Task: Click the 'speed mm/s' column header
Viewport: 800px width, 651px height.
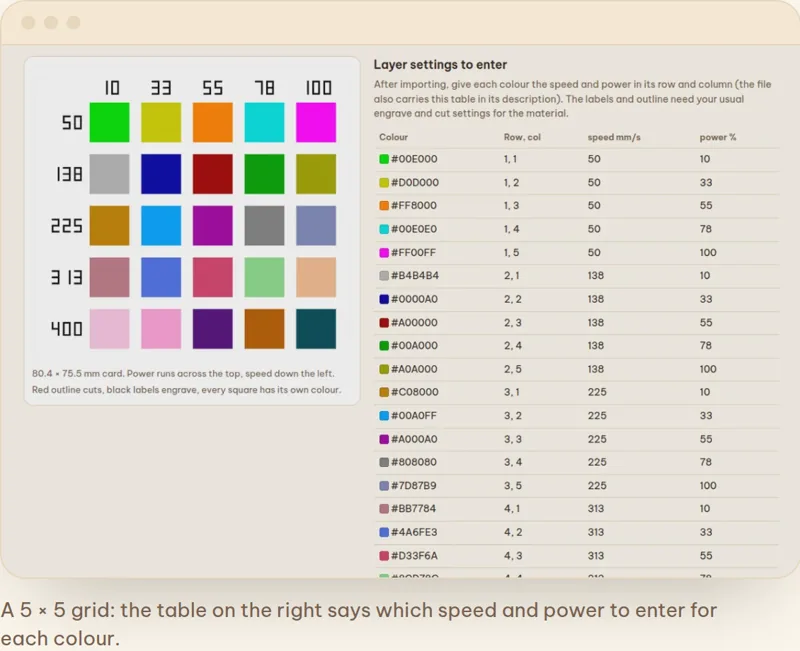Action: coord(614,137)
